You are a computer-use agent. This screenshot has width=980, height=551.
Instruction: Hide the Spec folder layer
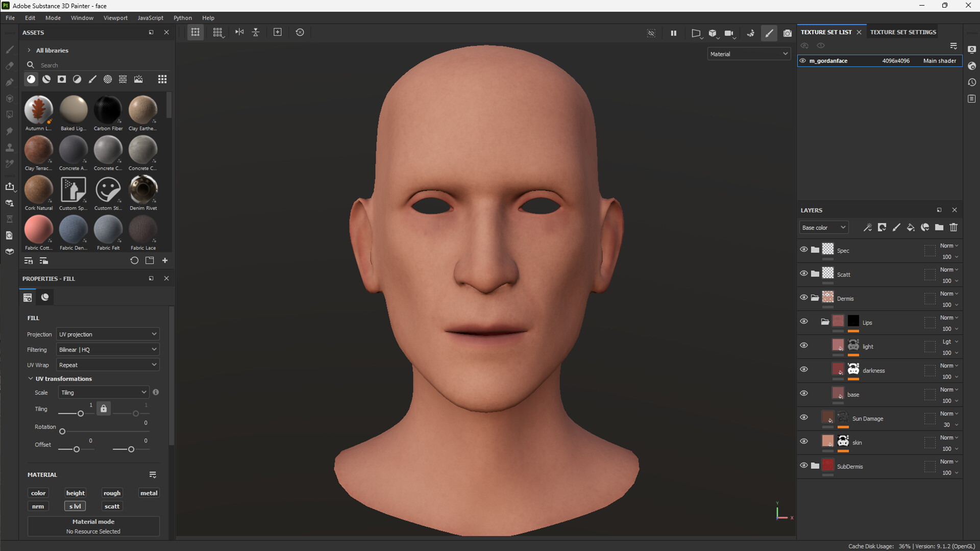pyautogui.click(x=804, y=249)
